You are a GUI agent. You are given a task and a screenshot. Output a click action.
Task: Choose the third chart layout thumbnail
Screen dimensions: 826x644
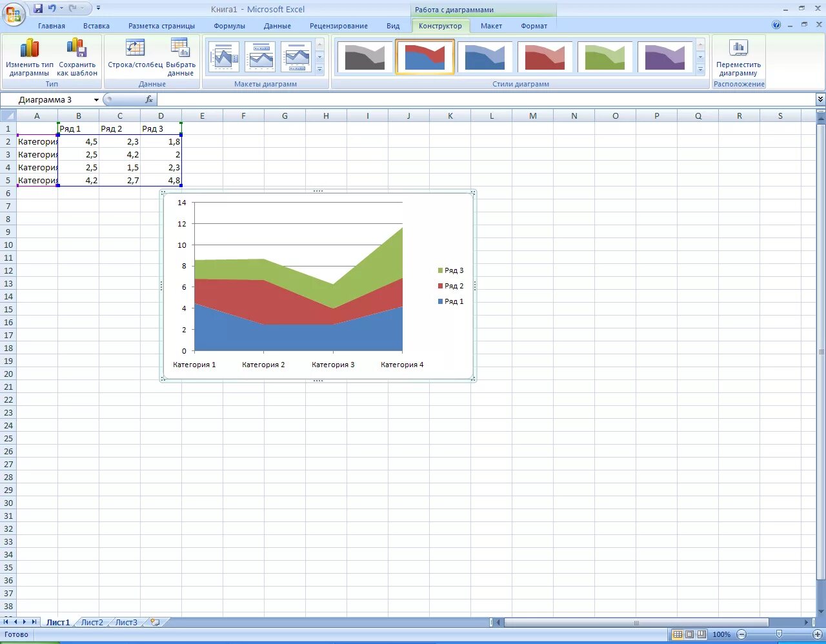[x=296, y=57]
